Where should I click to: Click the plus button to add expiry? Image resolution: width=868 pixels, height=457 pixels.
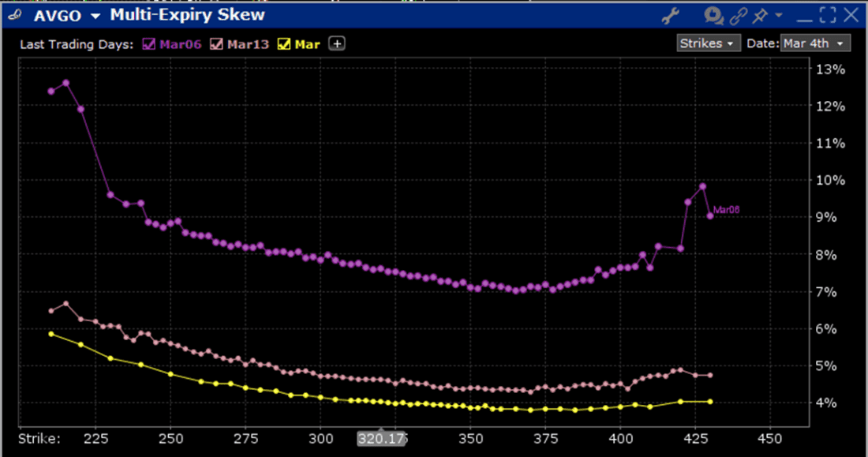(336, 44)
